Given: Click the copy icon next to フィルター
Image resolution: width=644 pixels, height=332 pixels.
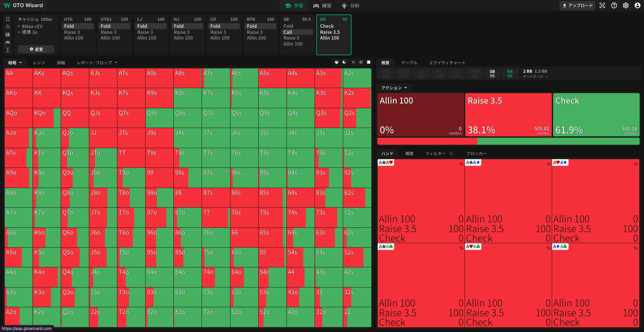Looking at the screenshot, I should [x=451, y=153].
